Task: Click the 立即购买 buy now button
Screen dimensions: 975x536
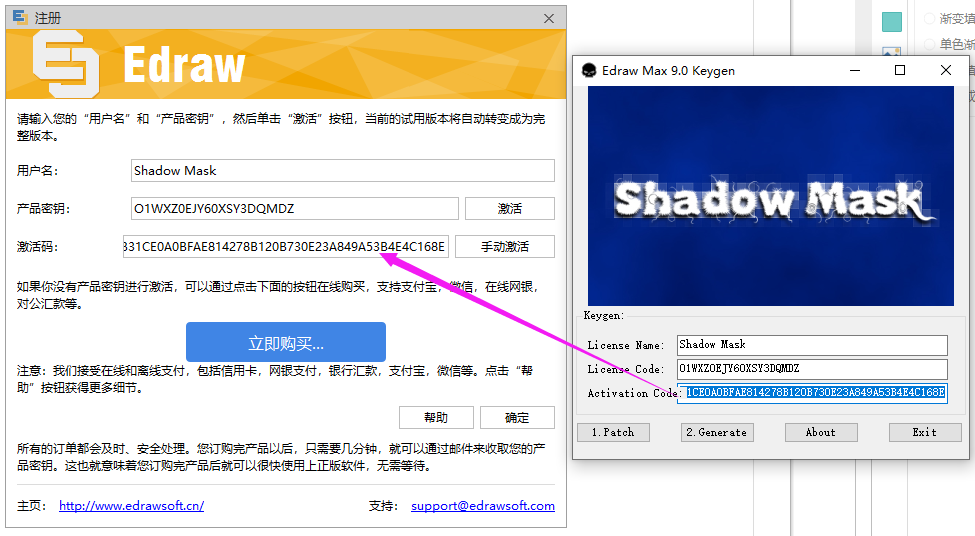Action: tap(285, 342)
